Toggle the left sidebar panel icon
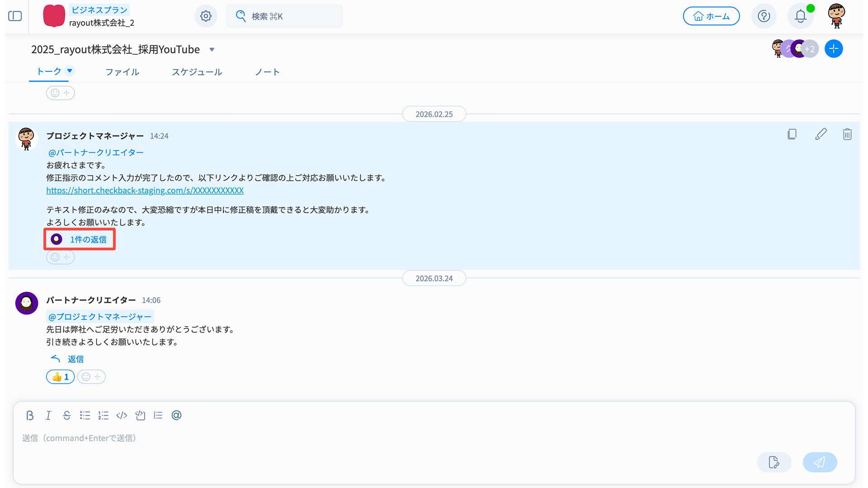 click(15, 16)
